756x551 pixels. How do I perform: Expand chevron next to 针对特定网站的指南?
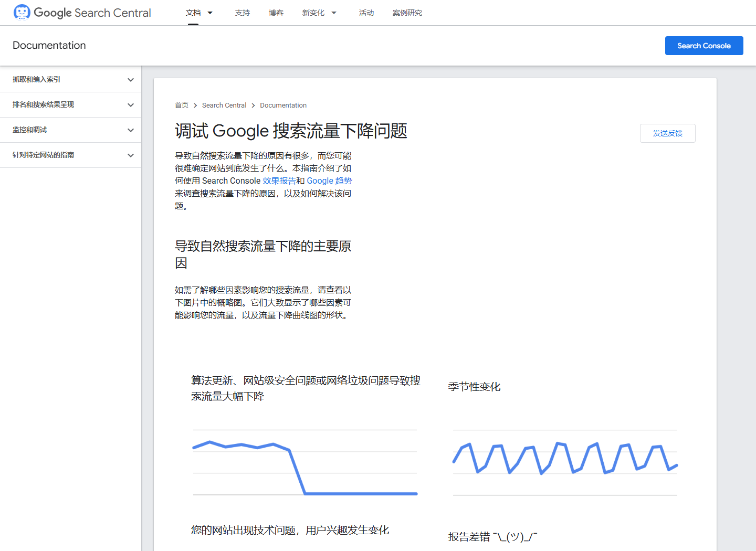pyautogui.click(x=131, y=155)
